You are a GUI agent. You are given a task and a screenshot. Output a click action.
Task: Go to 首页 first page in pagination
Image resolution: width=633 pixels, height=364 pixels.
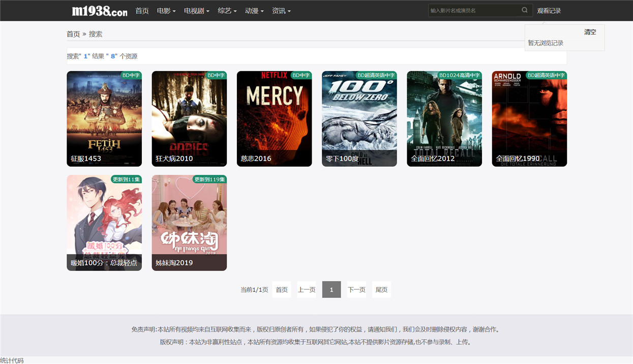[282, 290]
